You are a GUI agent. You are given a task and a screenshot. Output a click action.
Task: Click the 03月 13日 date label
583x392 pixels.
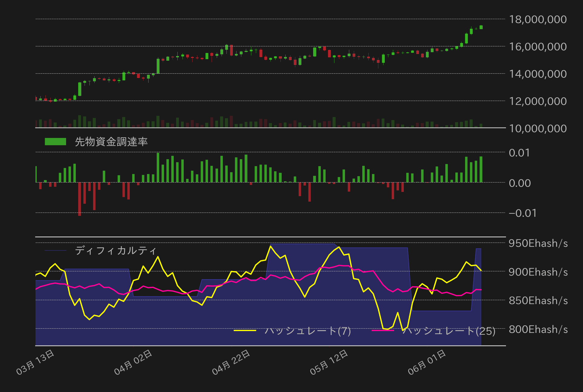coord(35,362)
